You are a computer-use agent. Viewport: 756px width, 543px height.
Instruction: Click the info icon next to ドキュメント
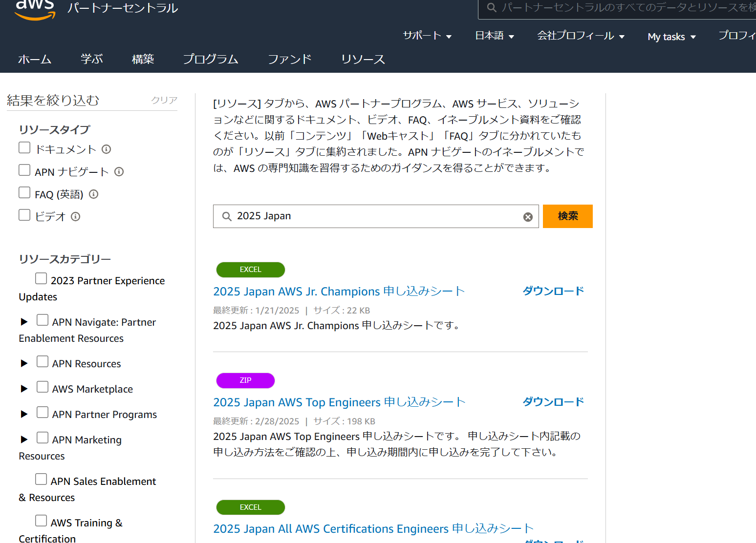click(x=107, y=149)
